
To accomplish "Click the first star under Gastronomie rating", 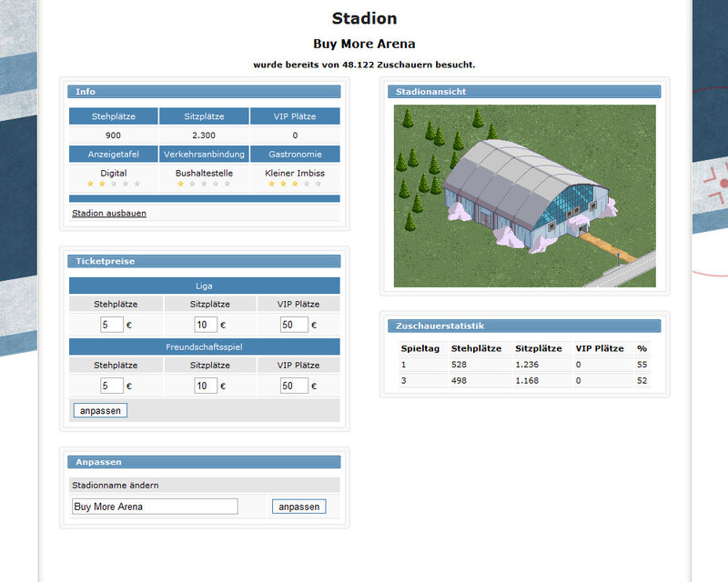I will coord(270,184).
